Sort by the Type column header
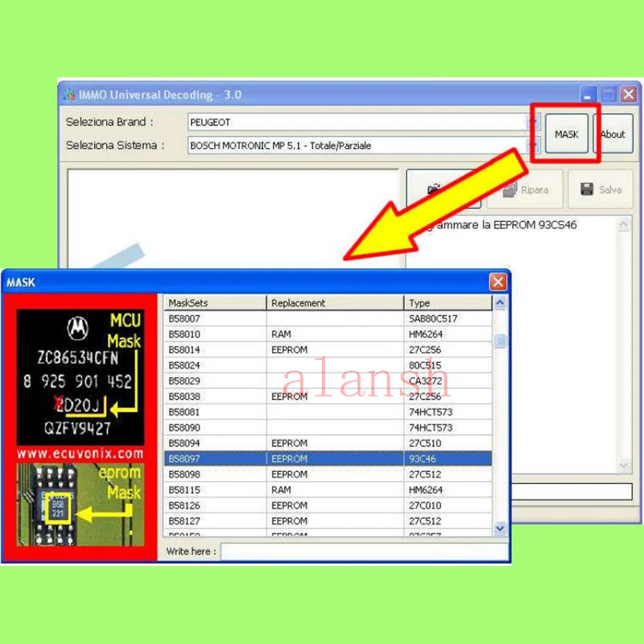Image resolution: width=644 pixels, height=644 pixels. [x=448, y=303]
